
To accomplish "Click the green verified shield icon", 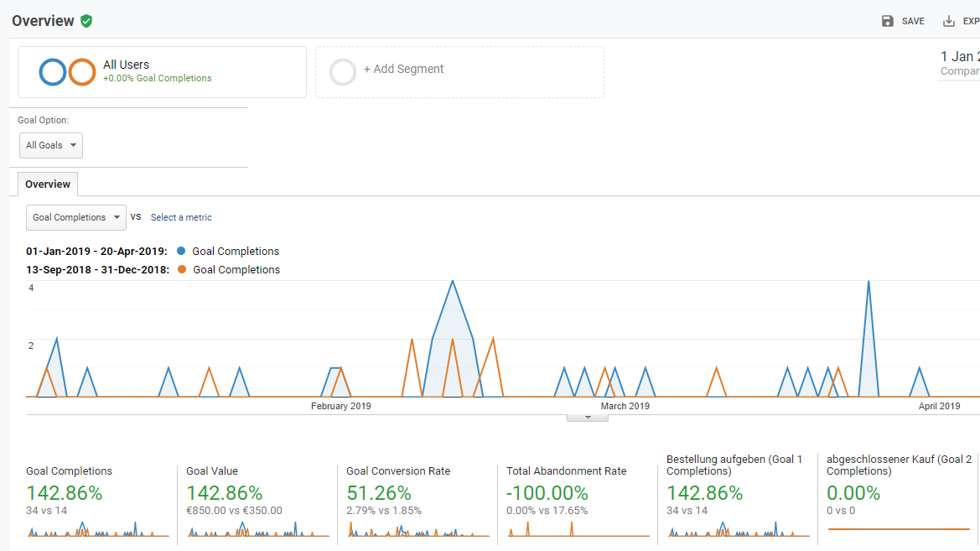I will (x=86, y=21).
